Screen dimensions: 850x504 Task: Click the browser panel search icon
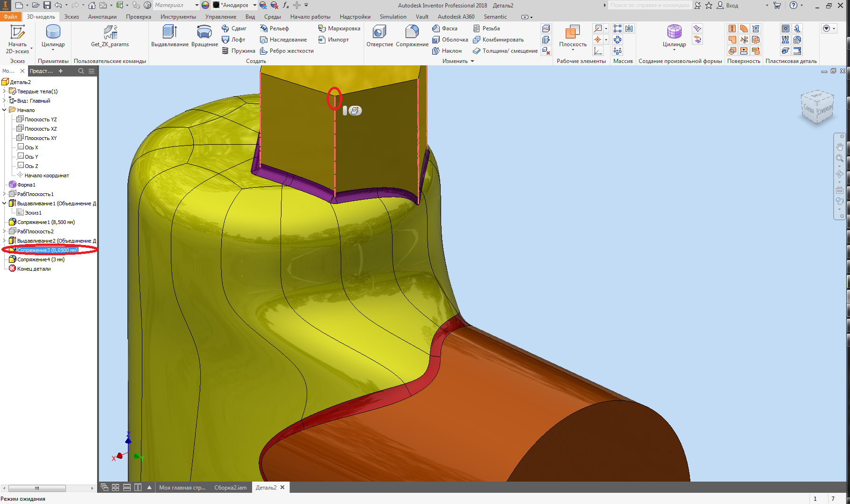[x=81, y=71]
